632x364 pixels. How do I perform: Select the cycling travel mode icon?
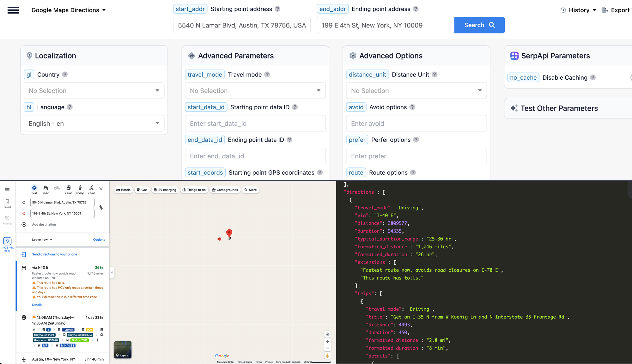point(91,188)
